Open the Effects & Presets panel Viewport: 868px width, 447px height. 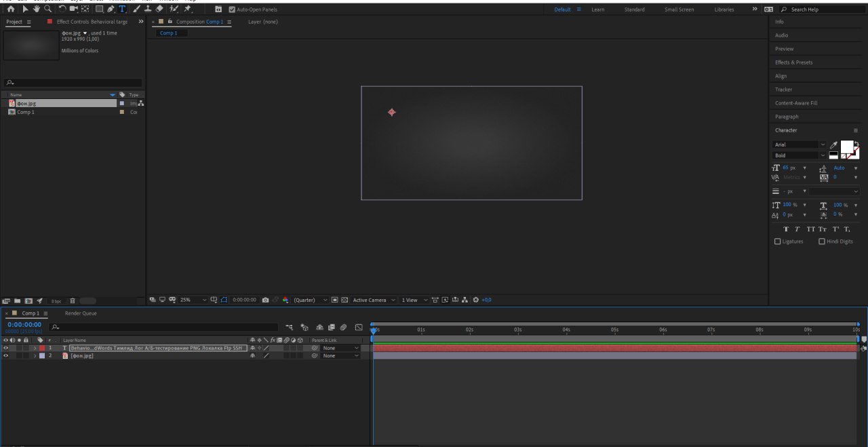(x=793, y=62)
